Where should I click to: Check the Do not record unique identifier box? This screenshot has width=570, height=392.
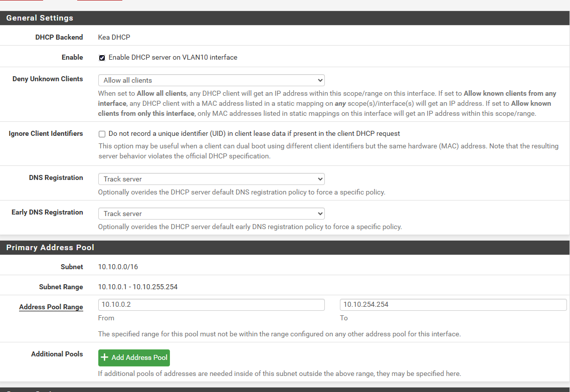(x=102, y=134)
